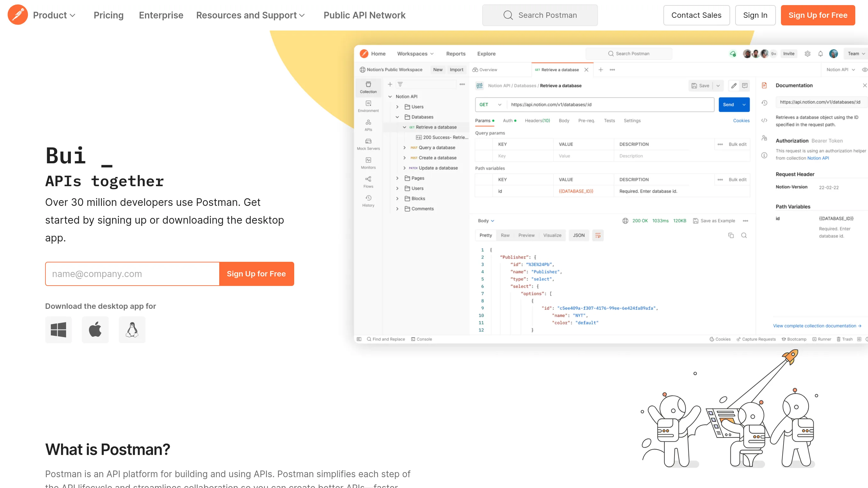Switch to the Params tab

tap(484, 121)
